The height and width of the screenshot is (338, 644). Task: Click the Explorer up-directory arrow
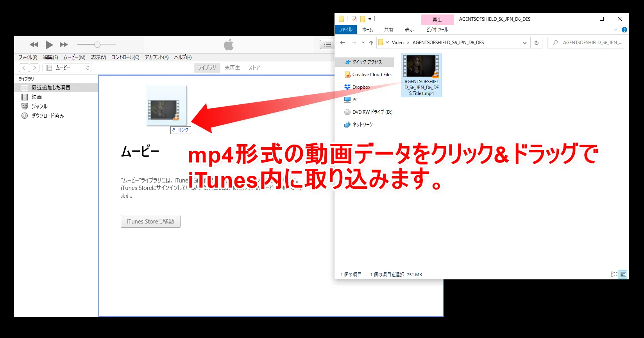371,43
